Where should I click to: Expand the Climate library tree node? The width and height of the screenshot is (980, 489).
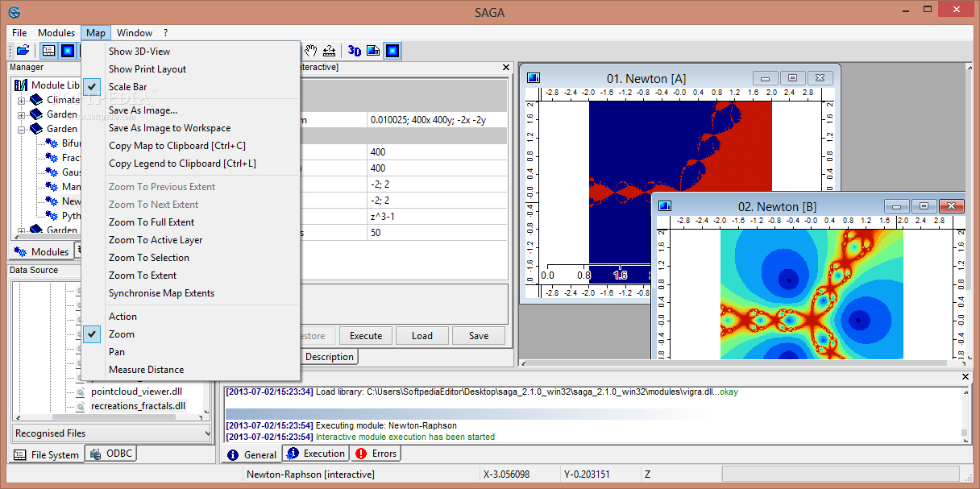(22, 101)
